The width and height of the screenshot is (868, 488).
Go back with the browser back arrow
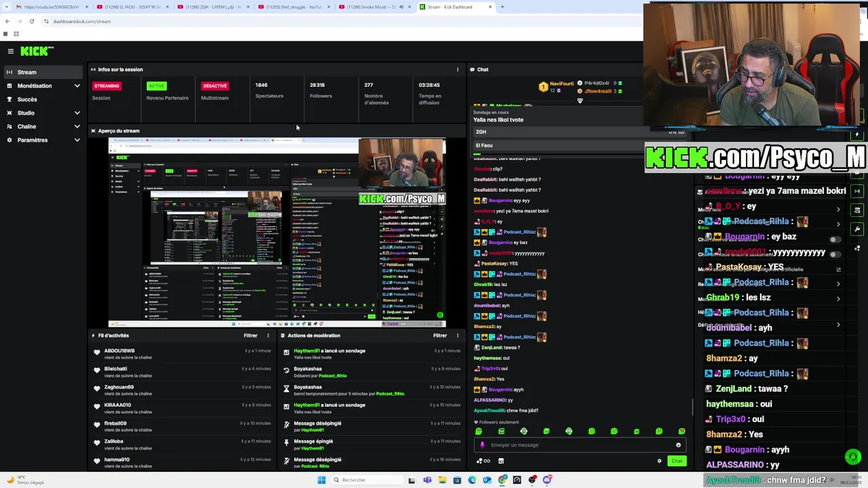click(x=7, y=21)
